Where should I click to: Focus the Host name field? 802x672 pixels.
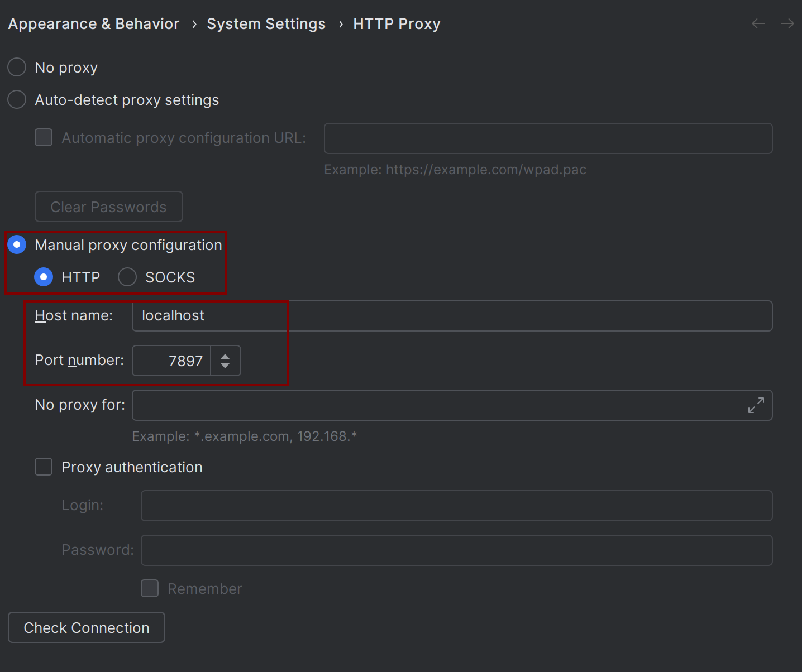point(452,316)
